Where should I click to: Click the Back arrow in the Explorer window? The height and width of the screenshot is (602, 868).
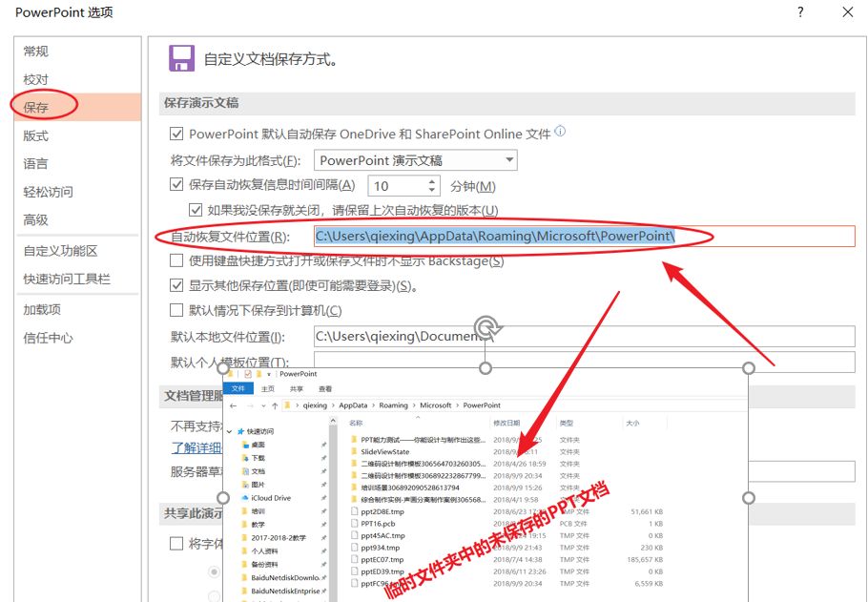pyautogui.click(x=234, y=405)
